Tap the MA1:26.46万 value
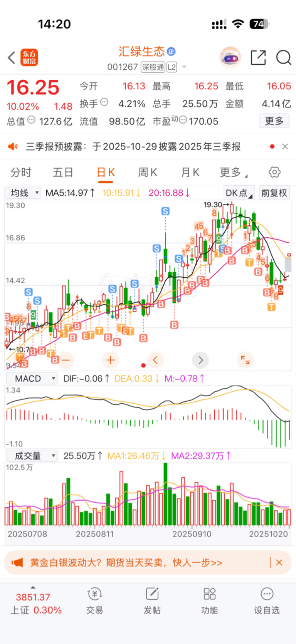296x644 pixels. [137, 456]
